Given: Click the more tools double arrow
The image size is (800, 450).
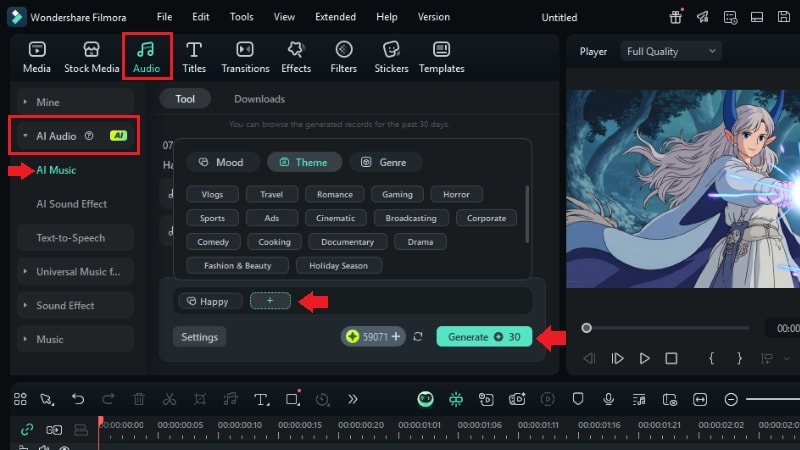Looking at the screenshot, I should (353, 399).
